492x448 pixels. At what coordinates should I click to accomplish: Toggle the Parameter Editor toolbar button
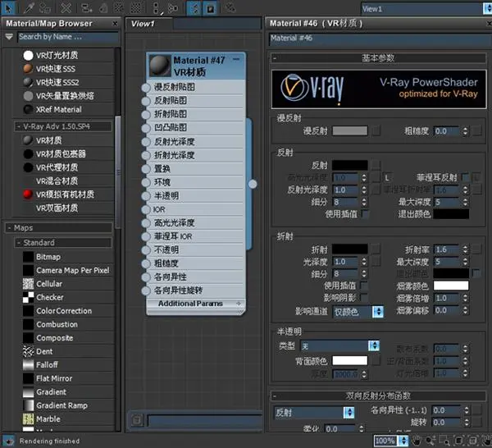[x=210, y=8]
